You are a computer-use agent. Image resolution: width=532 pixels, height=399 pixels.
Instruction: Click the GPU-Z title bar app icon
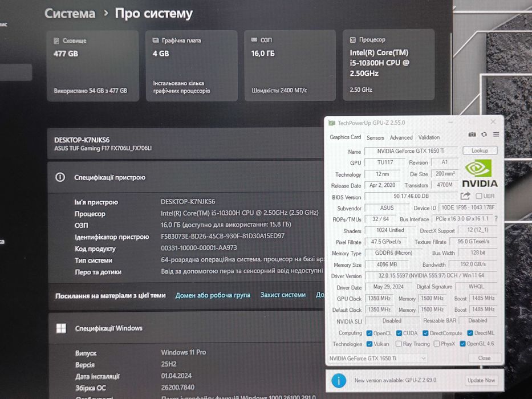coord(332,123)
